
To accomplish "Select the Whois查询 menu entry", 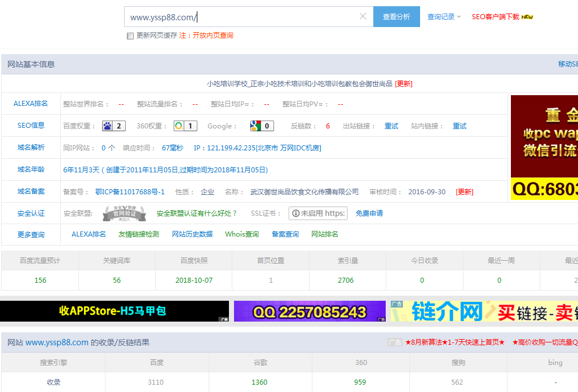I will pyautogui.click(x=242, y=234).
